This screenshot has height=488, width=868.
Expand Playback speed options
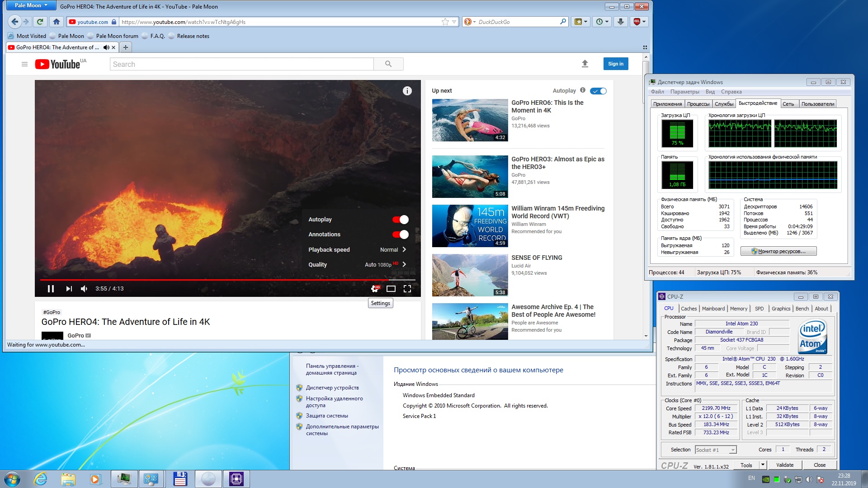(x=357, y=250)
